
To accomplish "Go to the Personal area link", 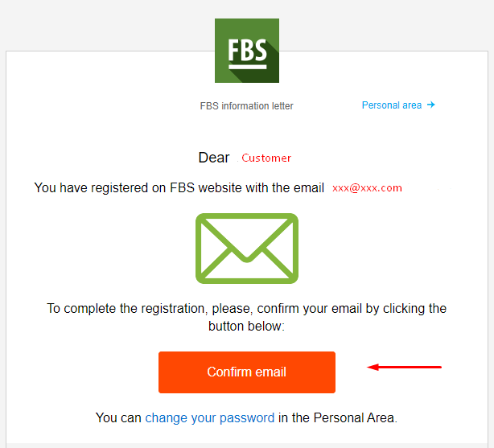I will click(x=391, y=105).
